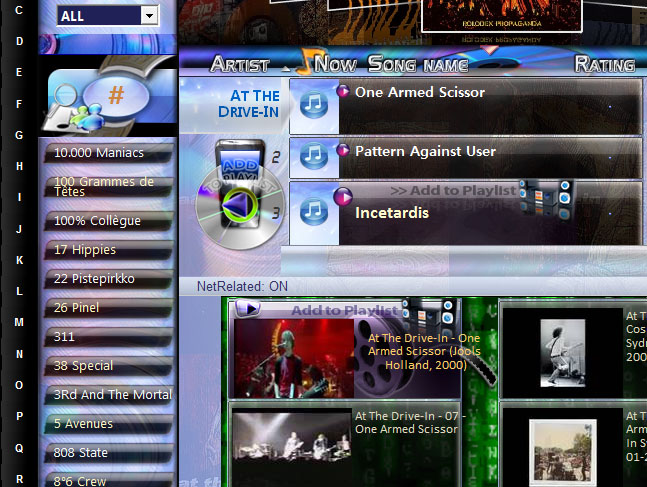Jump to letter M in alphabet index
Viewport: 647px width, 487px height.
point(19,322)
